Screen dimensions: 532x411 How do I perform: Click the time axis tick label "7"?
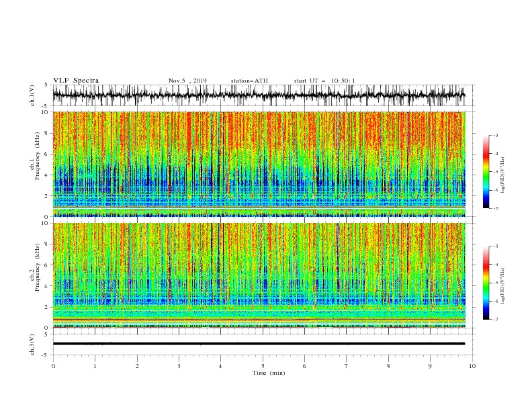tap(347, 366)
